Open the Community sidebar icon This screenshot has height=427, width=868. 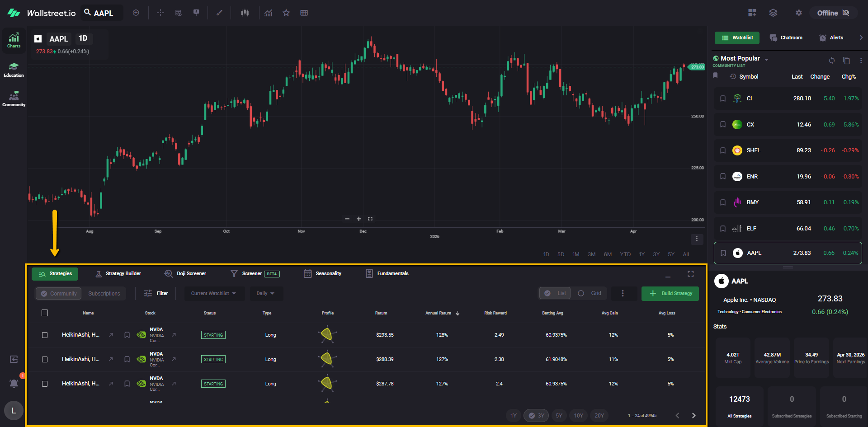click(14, 99)
